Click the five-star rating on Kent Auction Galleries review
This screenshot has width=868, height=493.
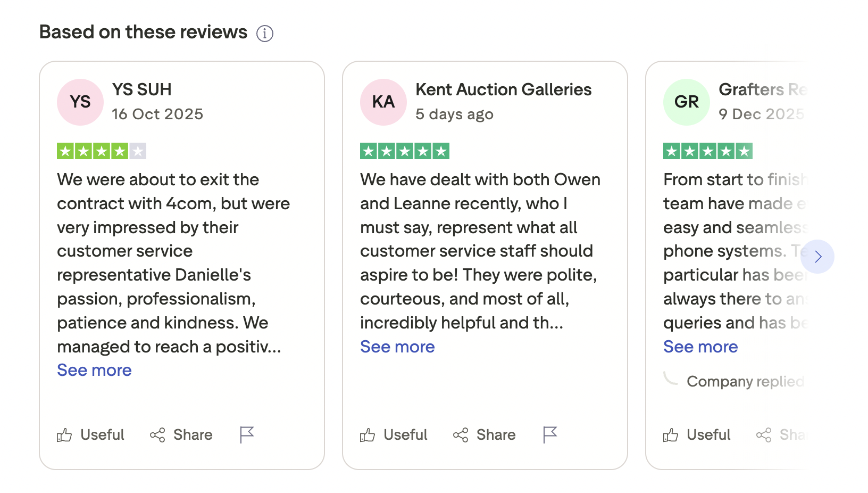click(405, 151)
